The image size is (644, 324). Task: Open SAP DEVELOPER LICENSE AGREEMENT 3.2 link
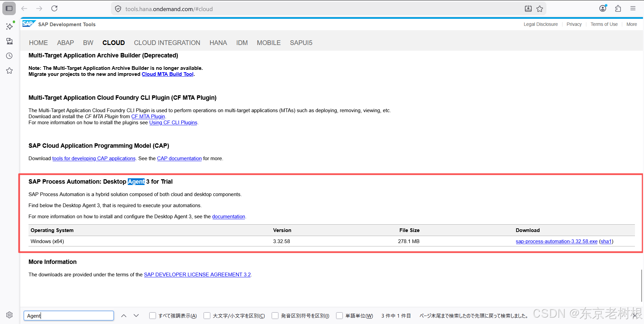tap(197, 275)
